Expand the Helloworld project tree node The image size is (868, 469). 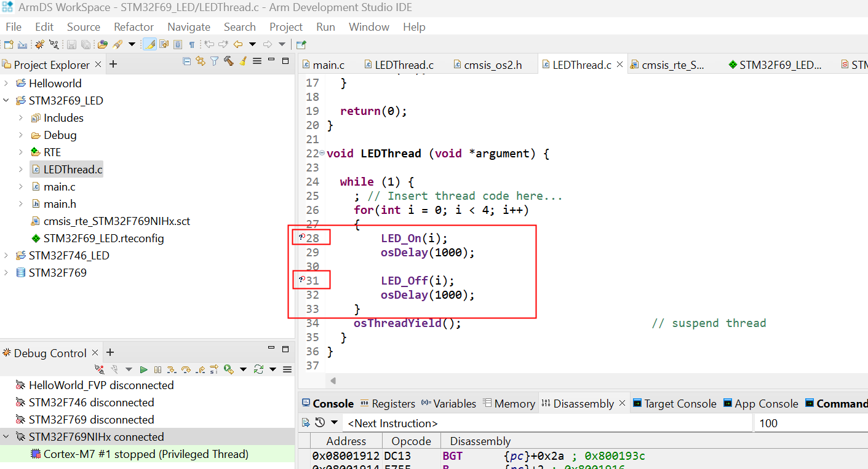(x=6, y=84)
